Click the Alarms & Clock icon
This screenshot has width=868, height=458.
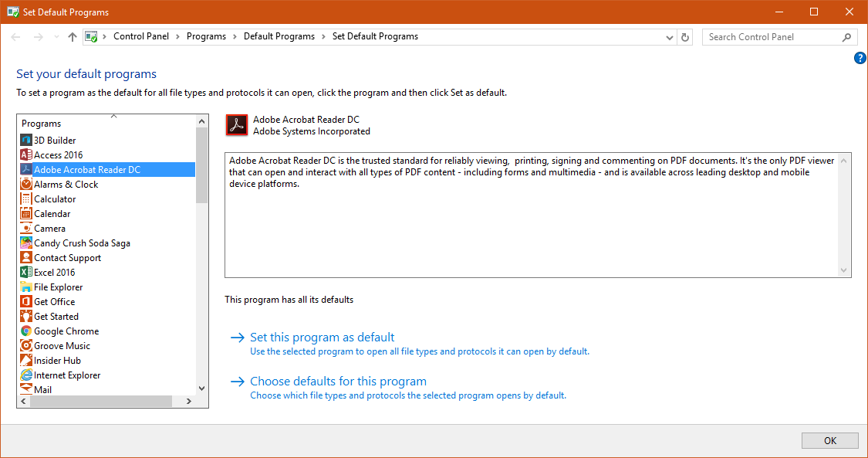pos(26,184)
